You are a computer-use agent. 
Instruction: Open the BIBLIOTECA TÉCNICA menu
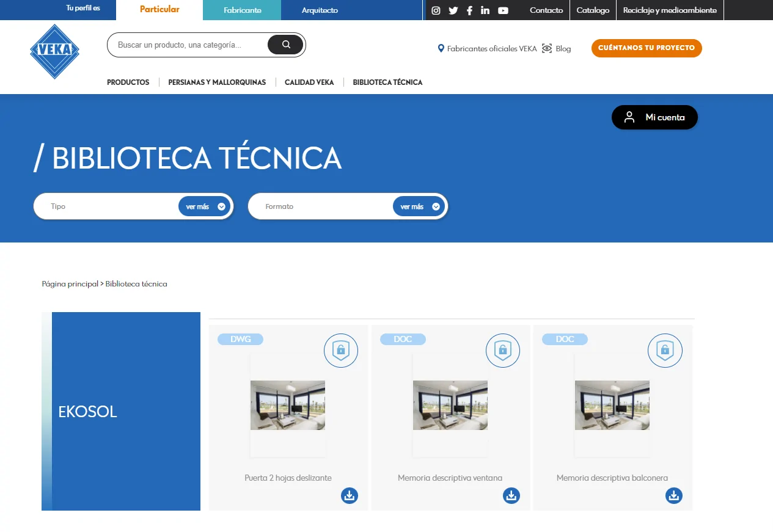tap(387, 82)
